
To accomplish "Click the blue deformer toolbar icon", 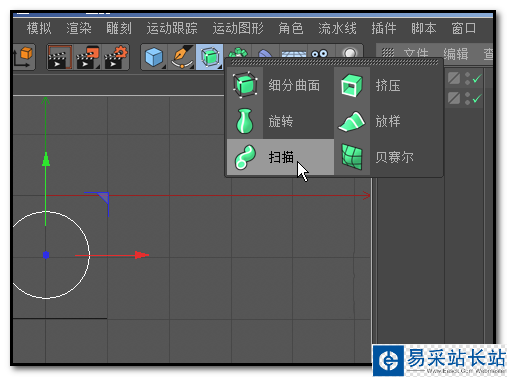I will pos(265,53).
